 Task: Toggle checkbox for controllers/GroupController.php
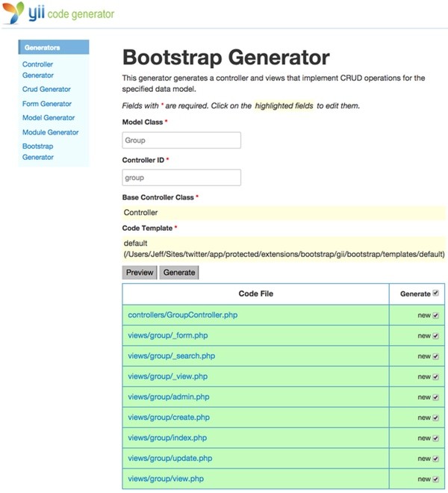point(436,315)
